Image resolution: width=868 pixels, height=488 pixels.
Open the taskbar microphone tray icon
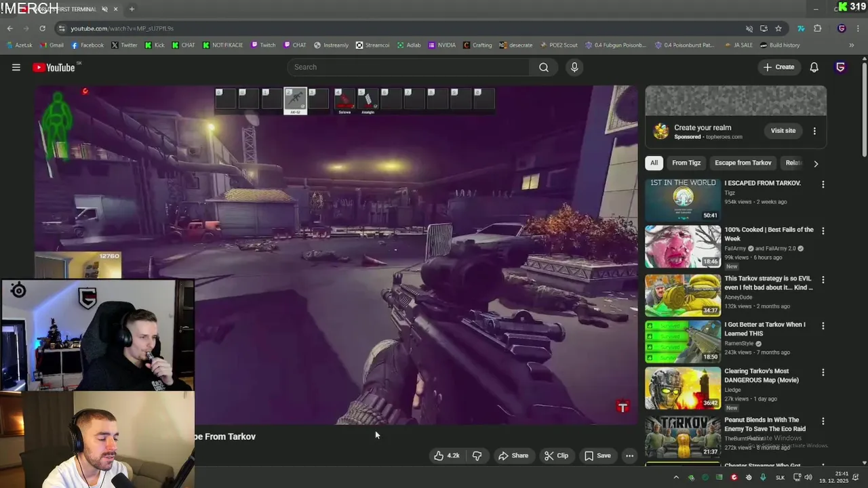(763, 477)
